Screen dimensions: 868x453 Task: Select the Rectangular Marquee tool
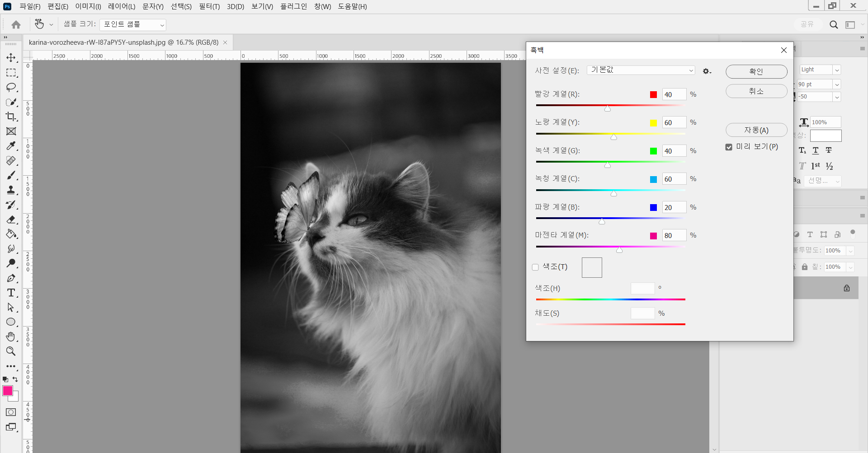point(11,73)
